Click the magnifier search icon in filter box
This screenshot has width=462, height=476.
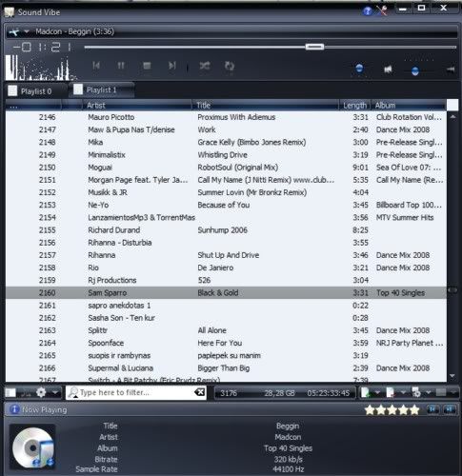(x=73, y=392)
